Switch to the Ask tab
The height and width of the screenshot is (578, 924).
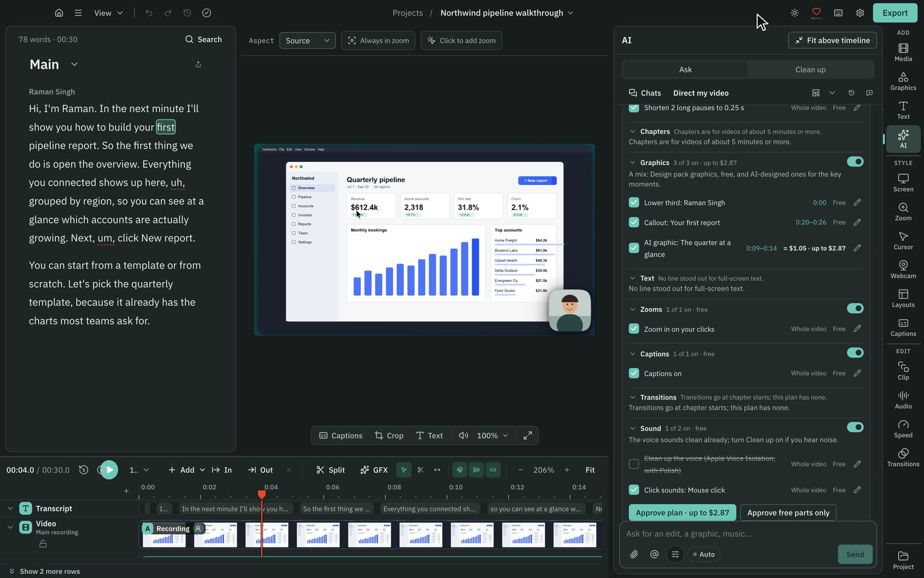pos(685,70)
